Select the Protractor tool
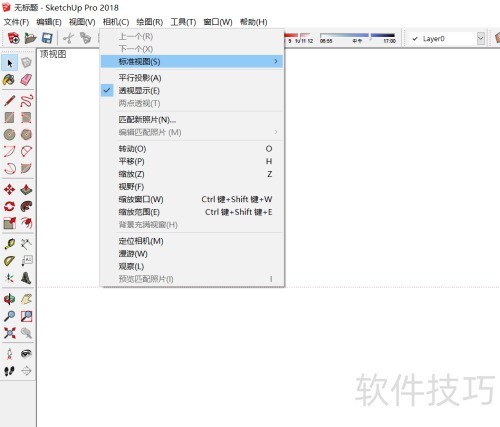 [10, 261]
